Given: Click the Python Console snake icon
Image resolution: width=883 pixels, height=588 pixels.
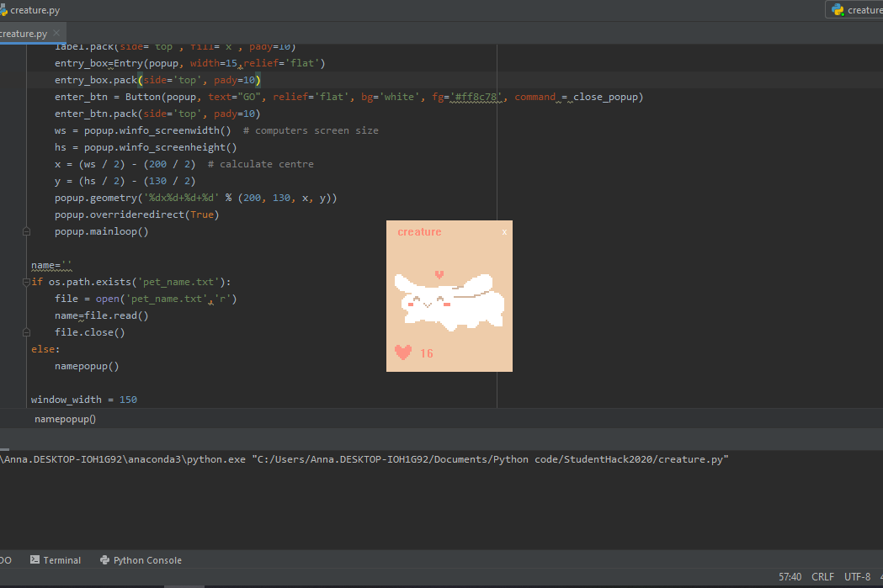Looking at the screenshot, I should tap(104, 560).
